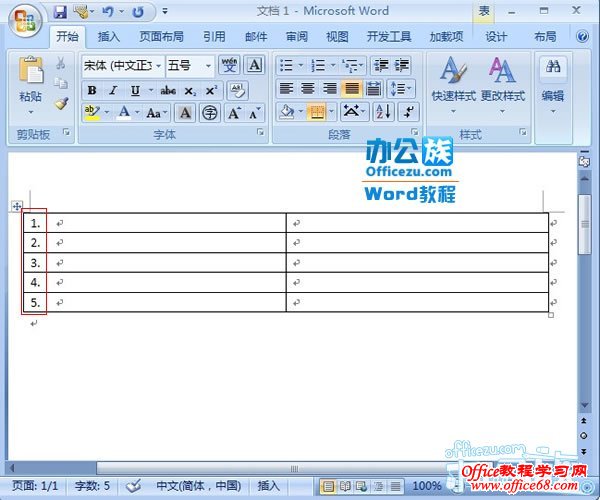The image size is (600, 500).
Task: Open the font size dropdown showing 五号
Action: pos(208,66)
